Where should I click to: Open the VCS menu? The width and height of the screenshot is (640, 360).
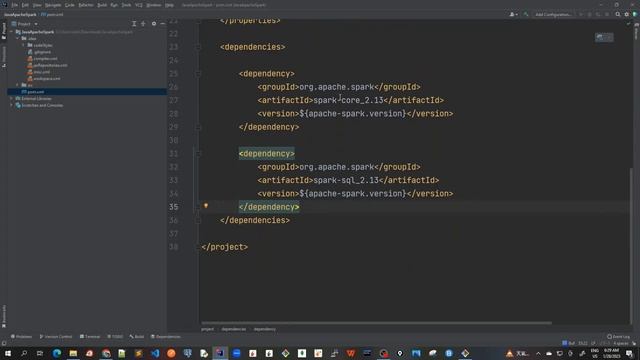tap(139, 5)
